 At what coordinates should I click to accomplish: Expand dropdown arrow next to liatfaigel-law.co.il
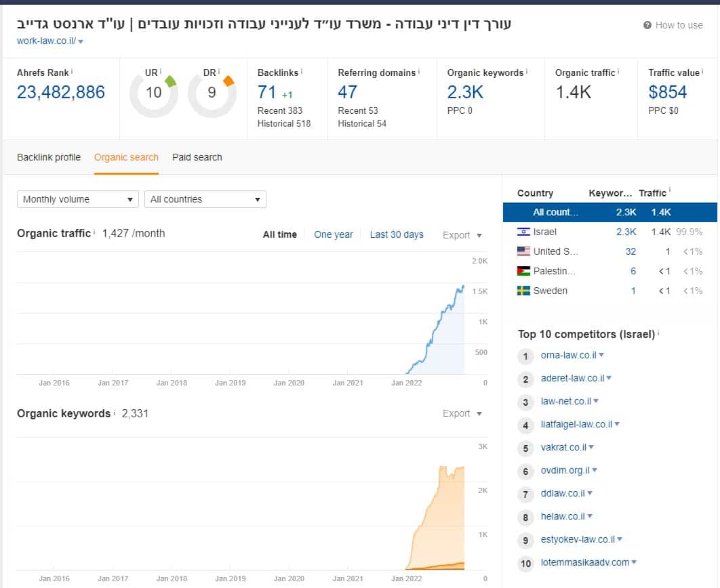pos(617,424)
